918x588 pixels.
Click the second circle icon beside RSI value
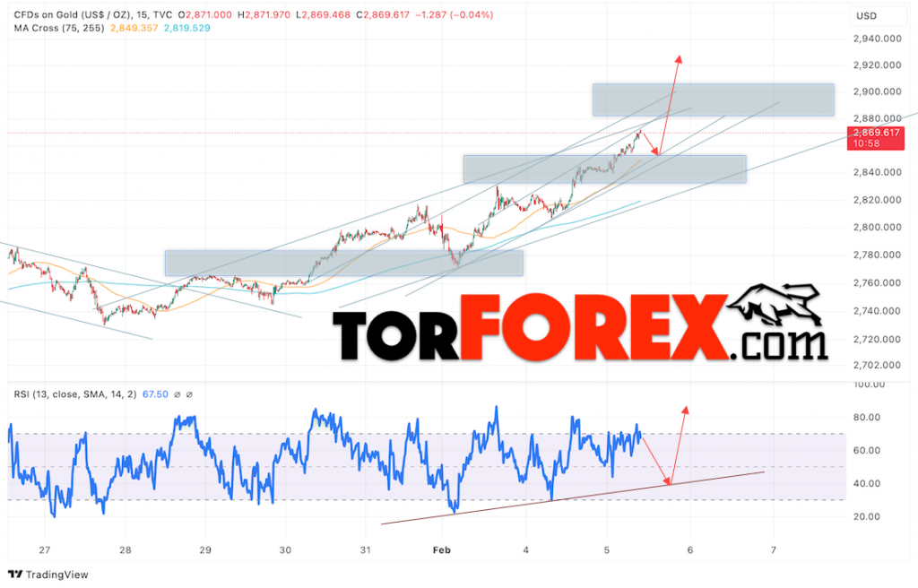coord(190,394)
